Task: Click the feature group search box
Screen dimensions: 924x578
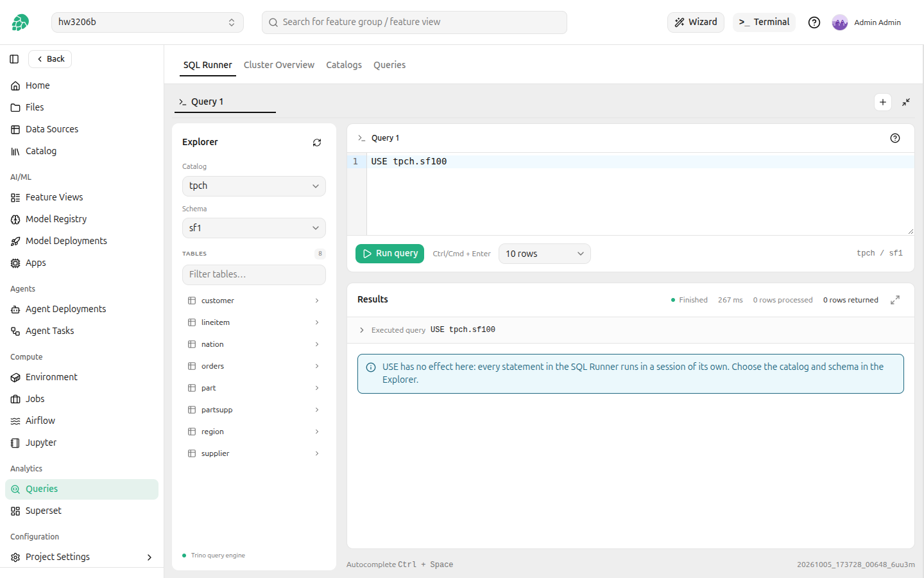Action: (415, 22)
